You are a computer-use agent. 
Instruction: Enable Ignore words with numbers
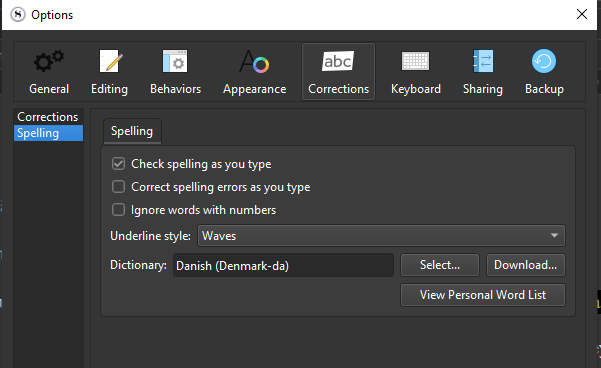118,210
